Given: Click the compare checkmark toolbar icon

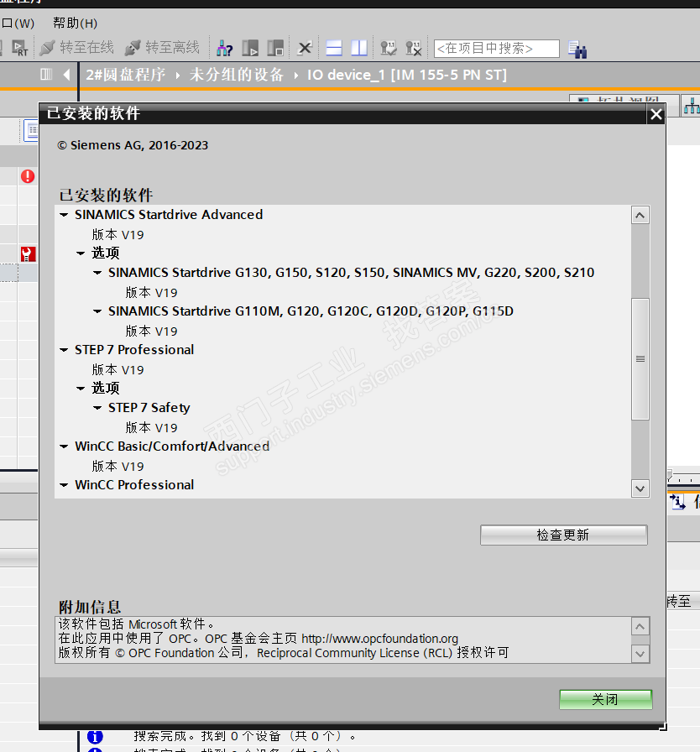Looking at the screenshot, I should pos(388,48).
